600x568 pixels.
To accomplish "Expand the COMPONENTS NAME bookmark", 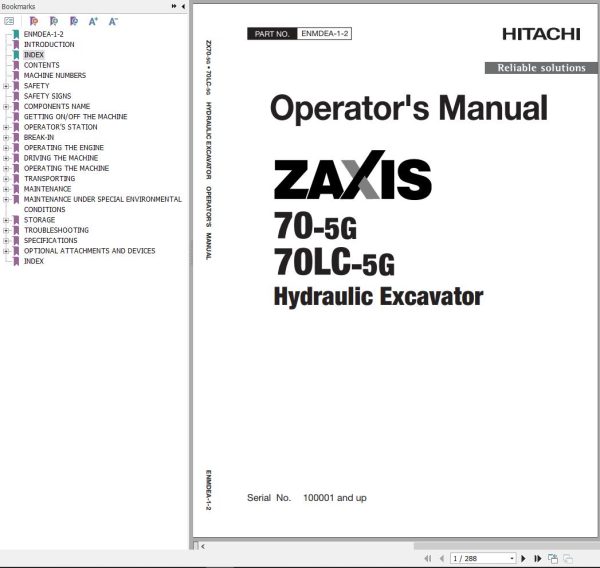I will (6, 107).
